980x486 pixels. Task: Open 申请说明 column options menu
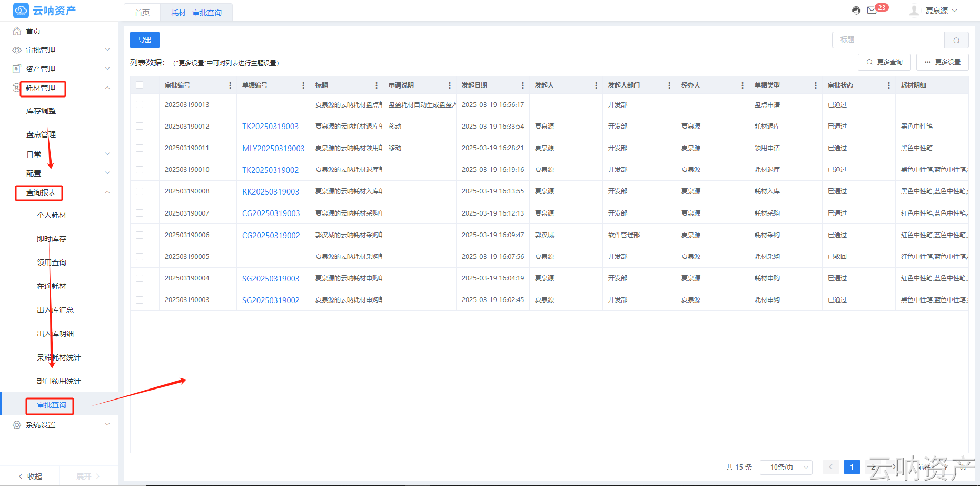[450, 85]
